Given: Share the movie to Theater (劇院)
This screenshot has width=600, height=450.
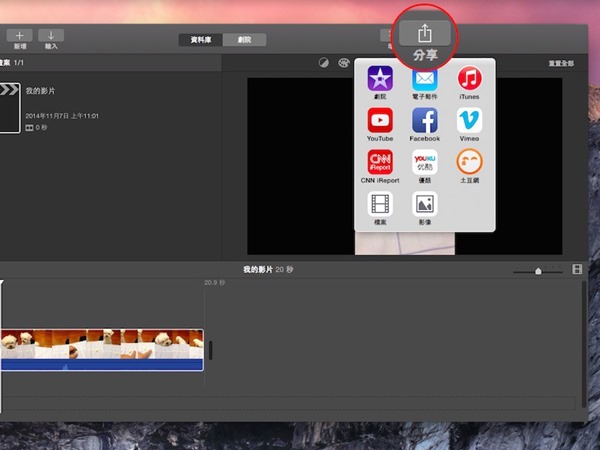Looking at the screenshot, I should (380, 79).
